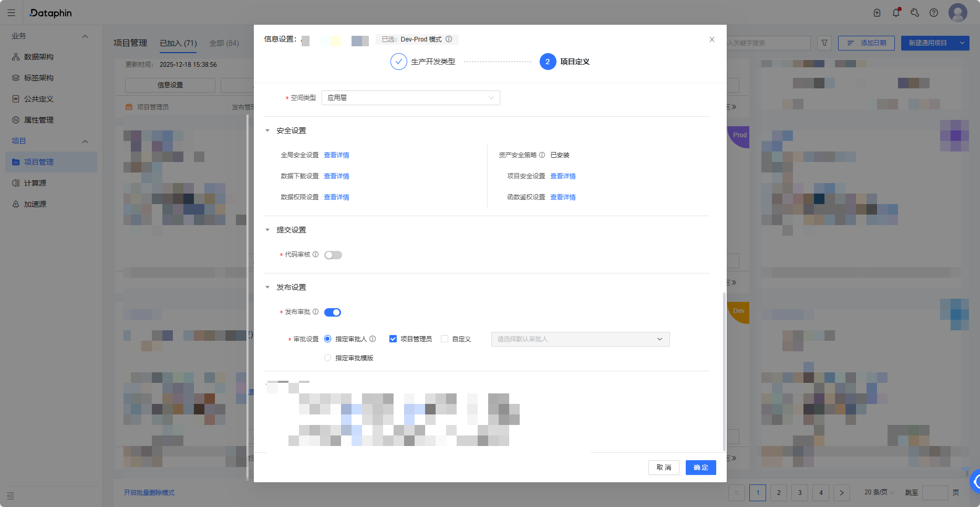Open the wrench tools icon in header
This screenshot has height=507, width=980.
point(915,13)
